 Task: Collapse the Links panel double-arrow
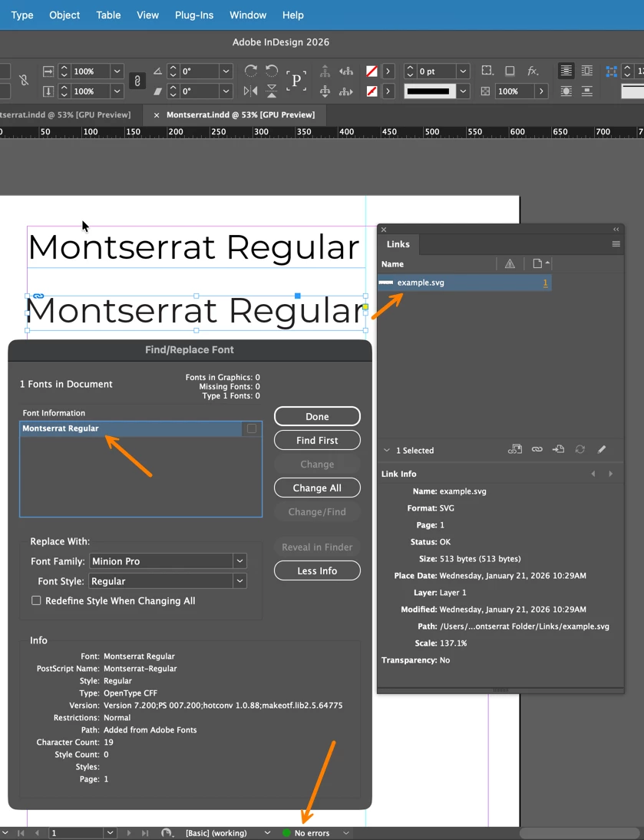click(x=616, y=230)
